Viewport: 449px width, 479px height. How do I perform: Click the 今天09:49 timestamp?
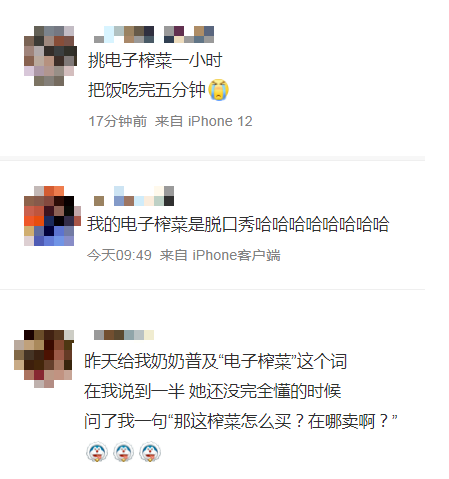tap(119, 255)
